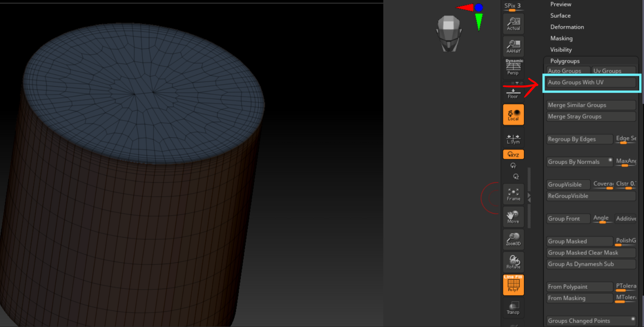Click the Uv Groups button

pos(614,71)
